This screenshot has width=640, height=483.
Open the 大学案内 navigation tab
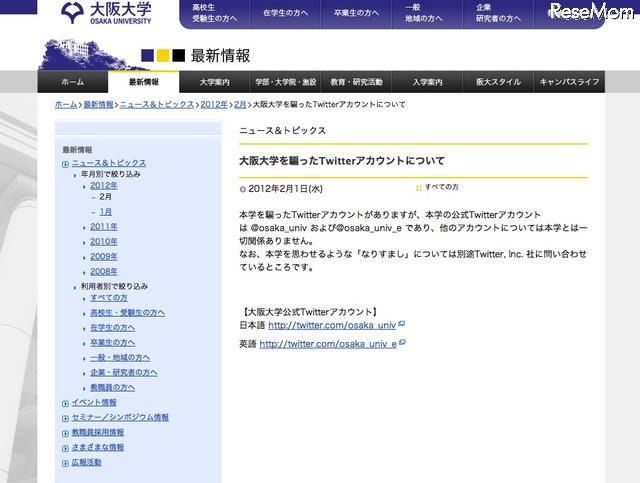[214, 82]
